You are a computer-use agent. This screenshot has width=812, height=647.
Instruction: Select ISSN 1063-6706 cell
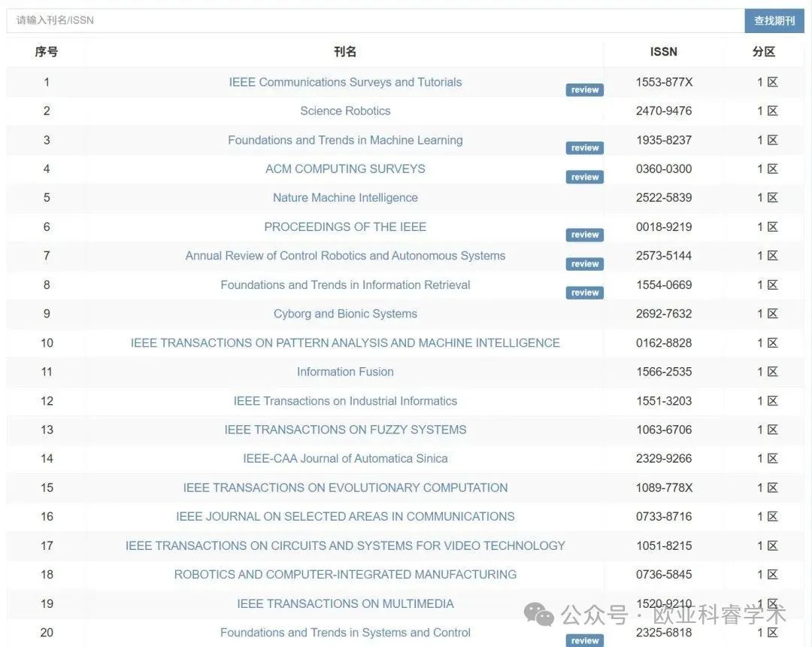coord(664,430)
